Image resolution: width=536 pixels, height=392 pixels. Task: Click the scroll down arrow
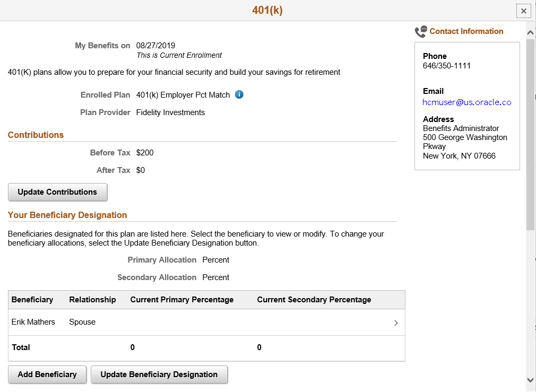530,380
